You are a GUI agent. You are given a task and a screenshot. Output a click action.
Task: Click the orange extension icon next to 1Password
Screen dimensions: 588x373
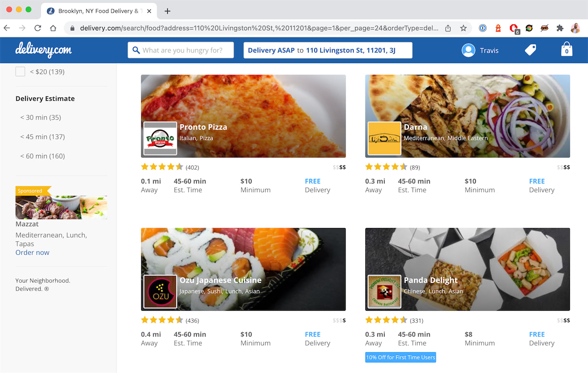point(498,28)
